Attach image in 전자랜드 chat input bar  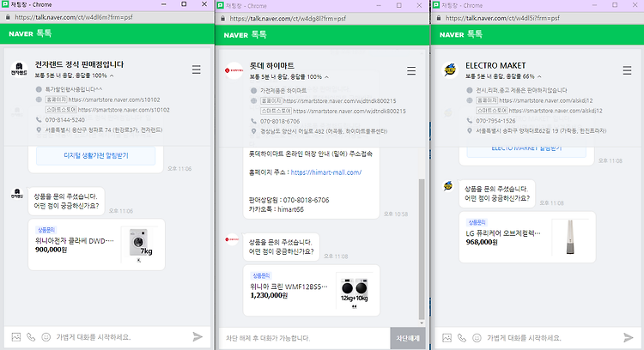pyautogui.click(x=16, y=337)
